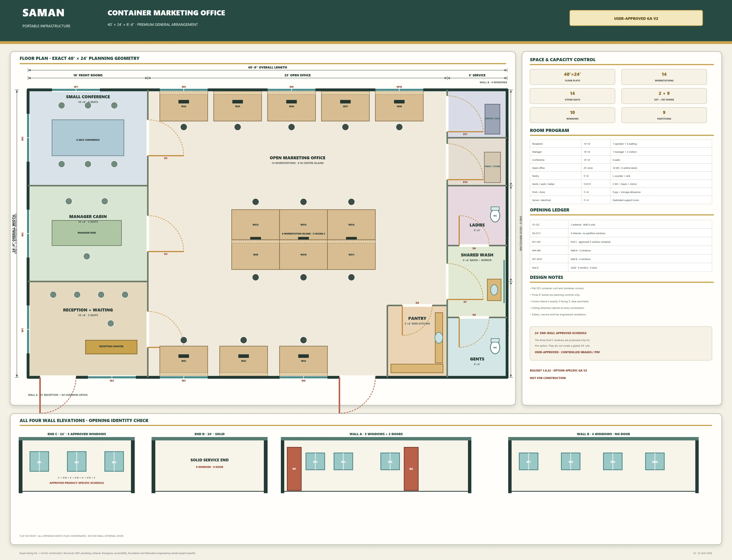Select island workstation WS11
This screenshot has height=560, width=732.
tap(352, 255)
